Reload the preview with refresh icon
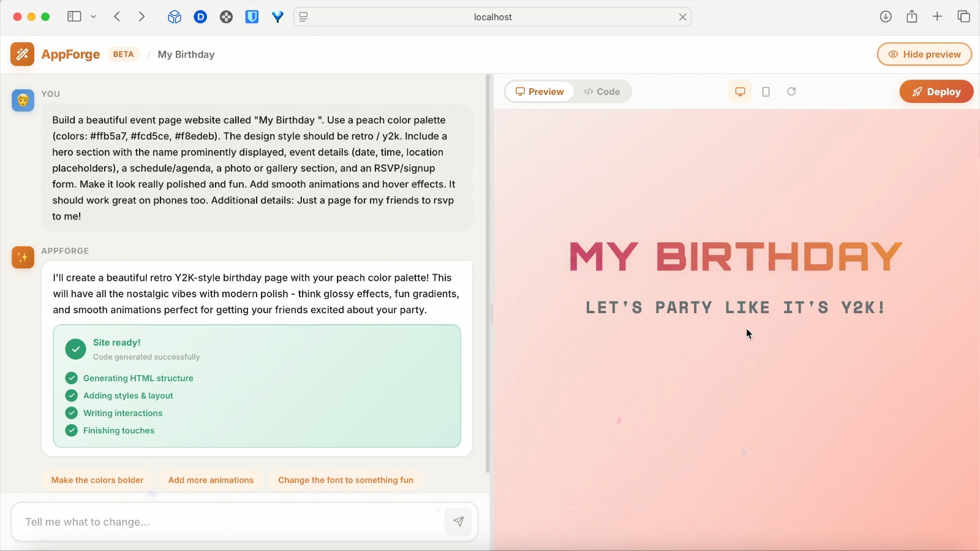The width and height of the screenshot is (980, 551). click(x=791, y=91)
